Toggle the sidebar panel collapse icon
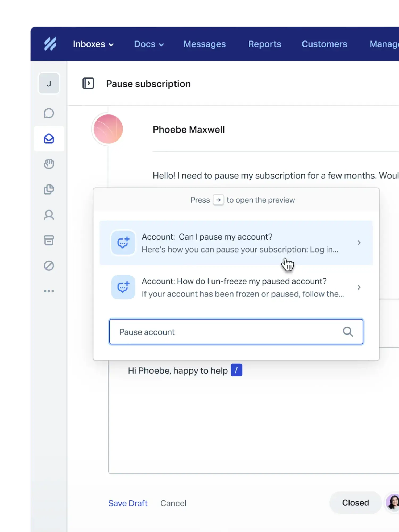The image size is (399, 532). [x=88, y=83]
